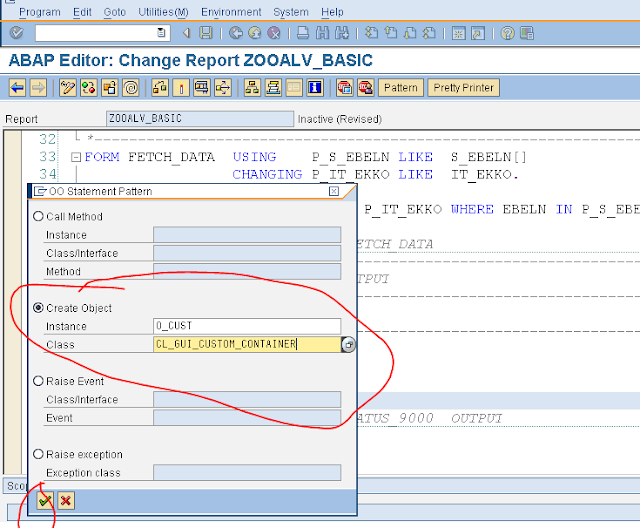The width and height of the screenshot is (640, 528).
Task: Click the Report name field ZOOALV_BASIC
Action: (x=200, y=119)
